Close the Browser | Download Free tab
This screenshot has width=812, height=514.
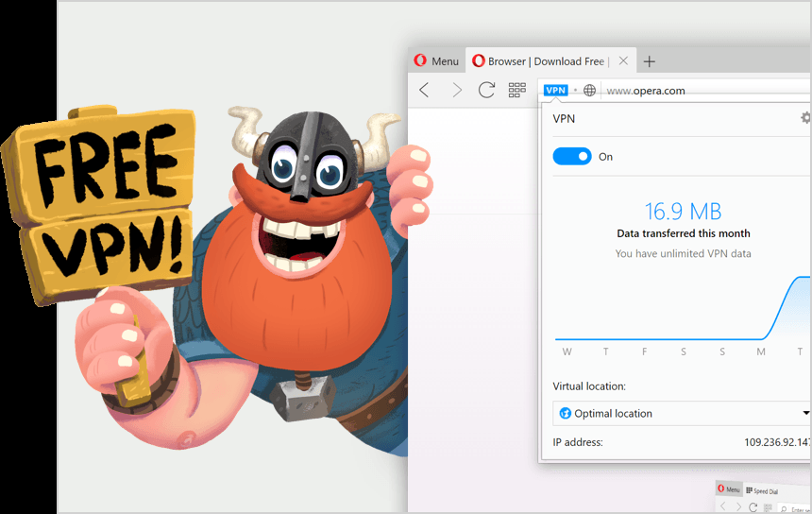click(x=623, y=61)
